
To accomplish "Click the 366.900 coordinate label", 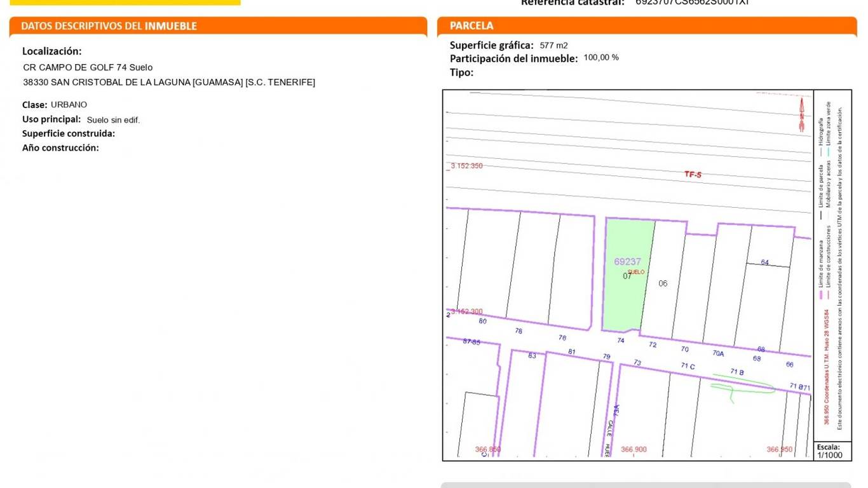I will pyautogui.click(x=634, y=449).
